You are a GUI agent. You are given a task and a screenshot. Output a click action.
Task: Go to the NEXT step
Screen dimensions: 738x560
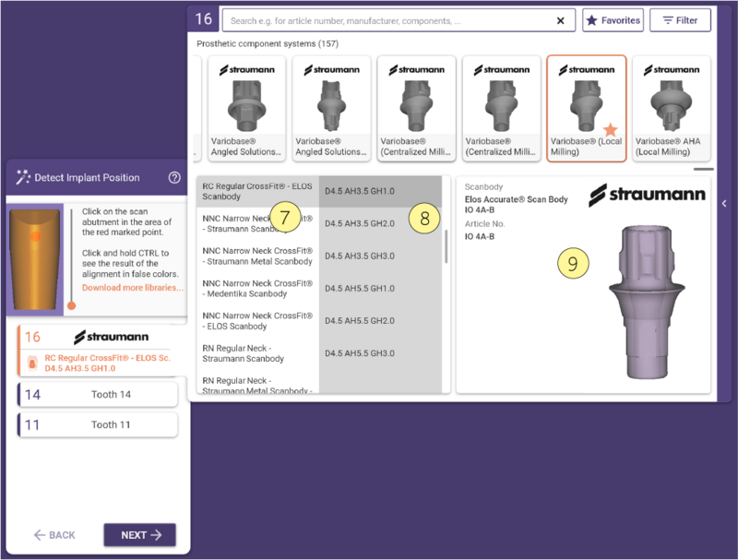point(140,535)
